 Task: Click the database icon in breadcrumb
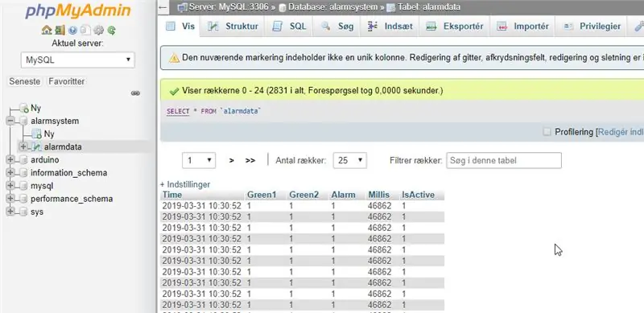(x=282, y=7)
